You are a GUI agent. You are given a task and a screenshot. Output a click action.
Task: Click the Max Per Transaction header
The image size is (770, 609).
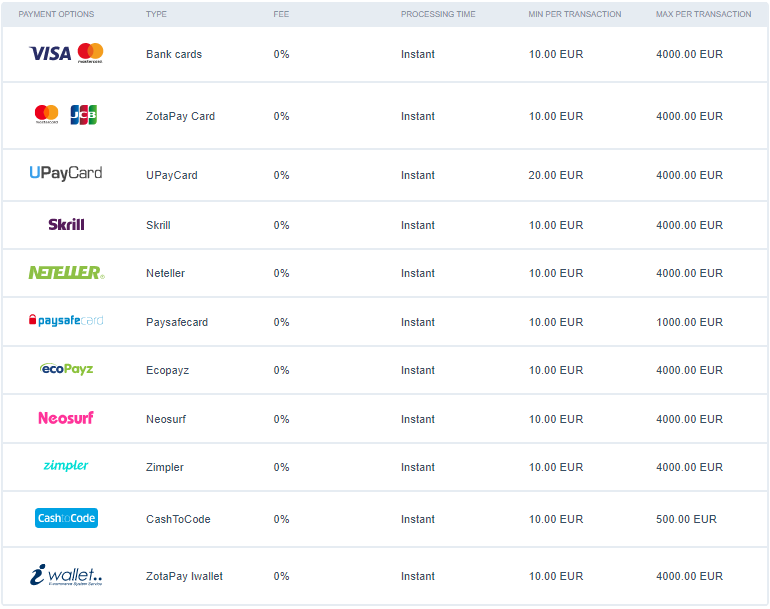[703, 14]
